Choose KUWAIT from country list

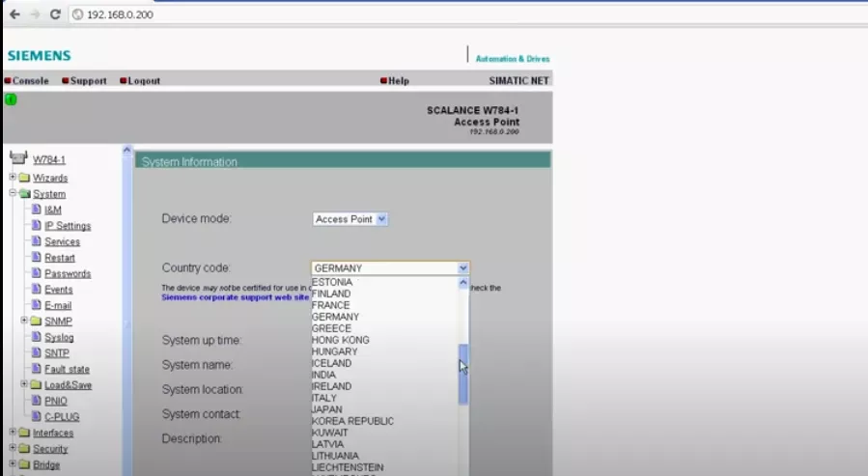(329, 433)
